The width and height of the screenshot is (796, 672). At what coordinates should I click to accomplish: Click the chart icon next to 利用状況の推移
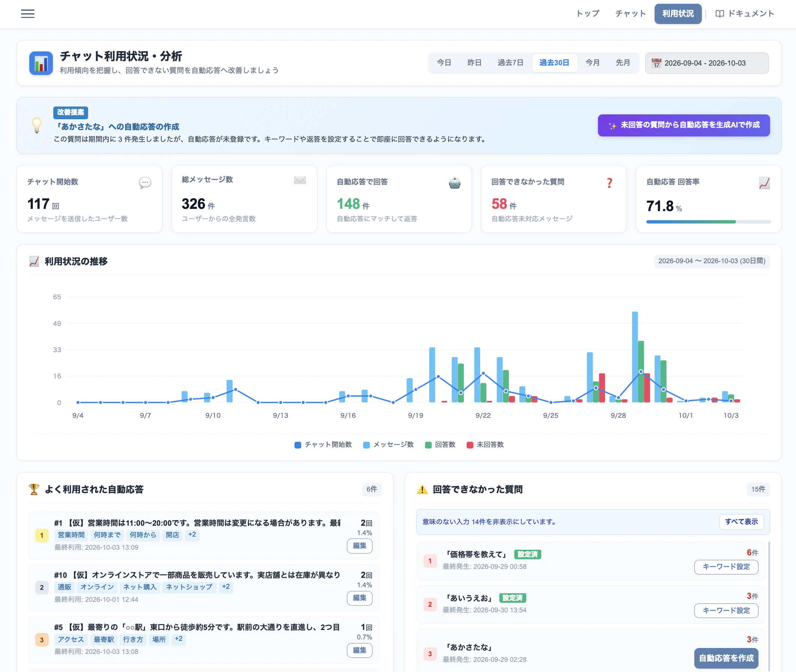tap(34, 261)
